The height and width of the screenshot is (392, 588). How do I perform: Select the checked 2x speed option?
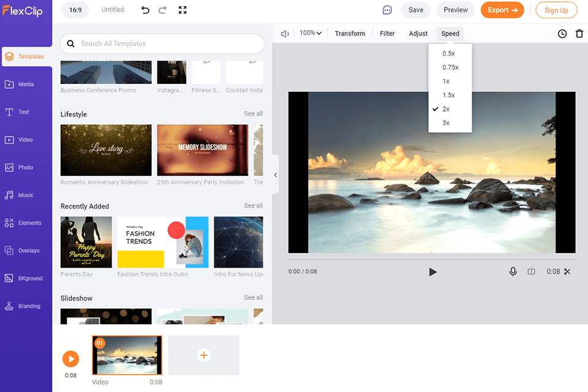446,109
